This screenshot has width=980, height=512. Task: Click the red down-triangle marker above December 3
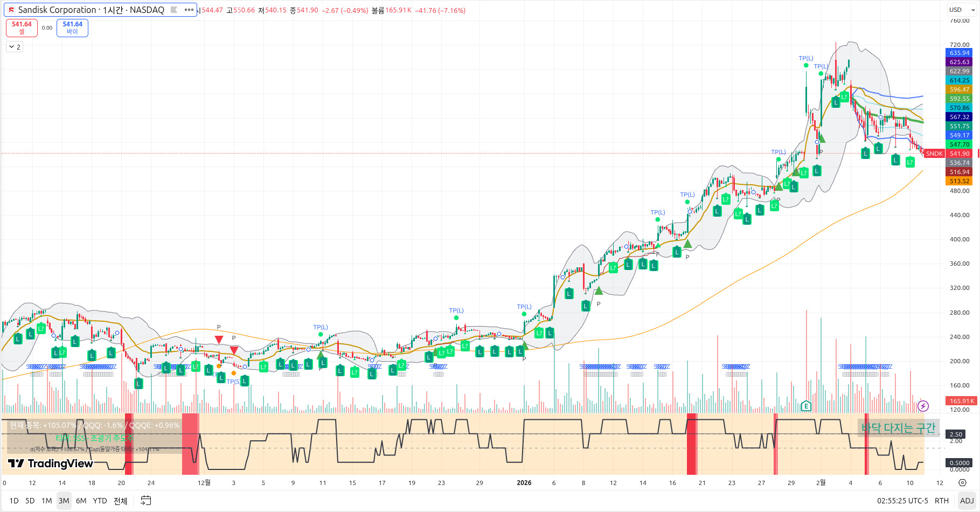(234, 350)
